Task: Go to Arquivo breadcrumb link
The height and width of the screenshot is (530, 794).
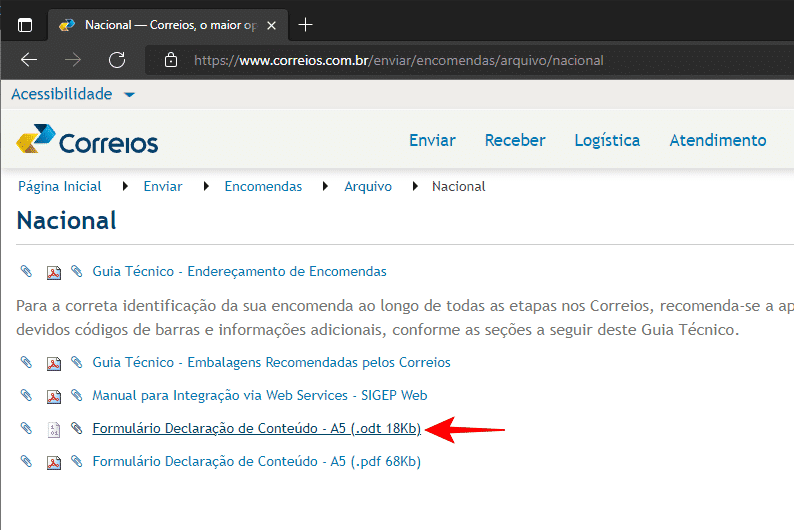Action: click(368, 186)
